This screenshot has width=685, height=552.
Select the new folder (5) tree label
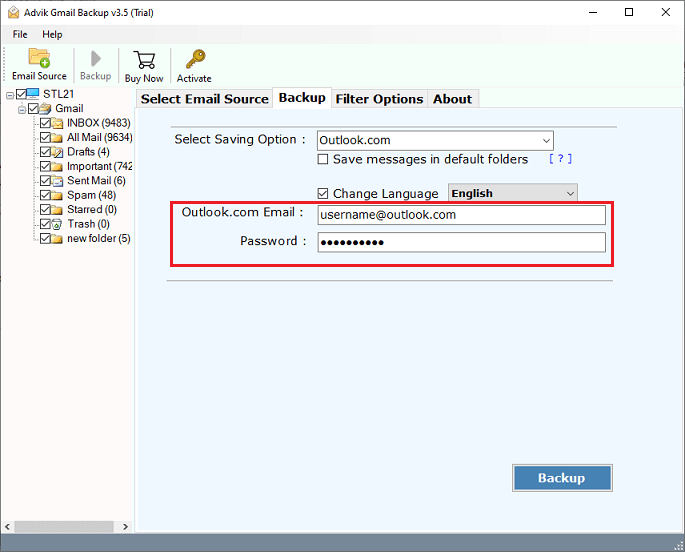[x=99, y=238]
